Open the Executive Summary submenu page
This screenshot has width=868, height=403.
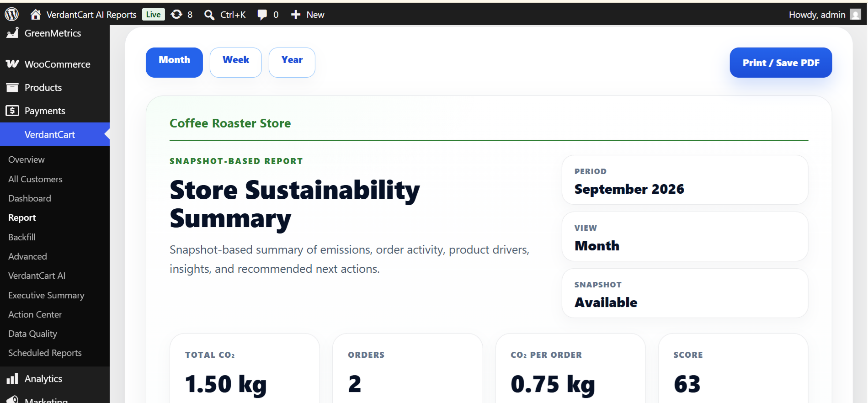click(x=46, y=295)
